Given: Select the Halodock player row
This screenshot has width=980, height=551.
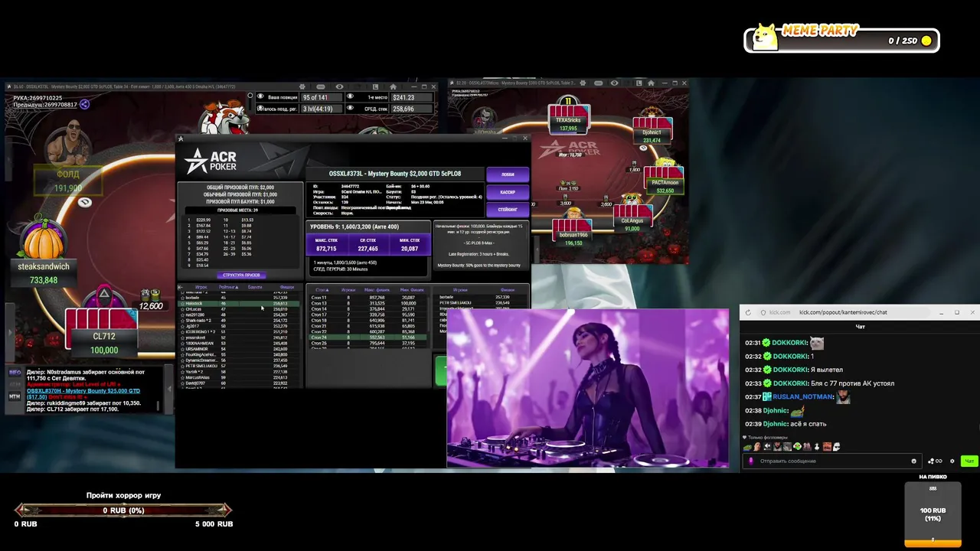Looking at the screenshot, I should coord(237,304).
